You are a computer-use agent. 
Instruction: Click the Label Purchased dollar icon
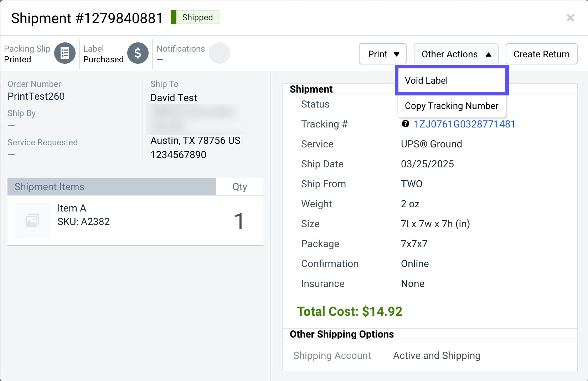(138, 53)
